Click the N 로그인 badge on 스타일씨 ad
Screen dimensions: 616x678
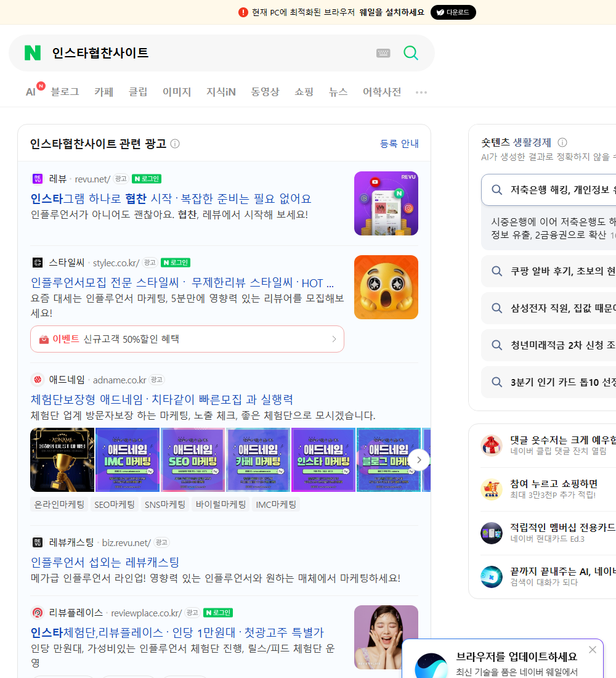pyautogui.click(x=176, y=263)
